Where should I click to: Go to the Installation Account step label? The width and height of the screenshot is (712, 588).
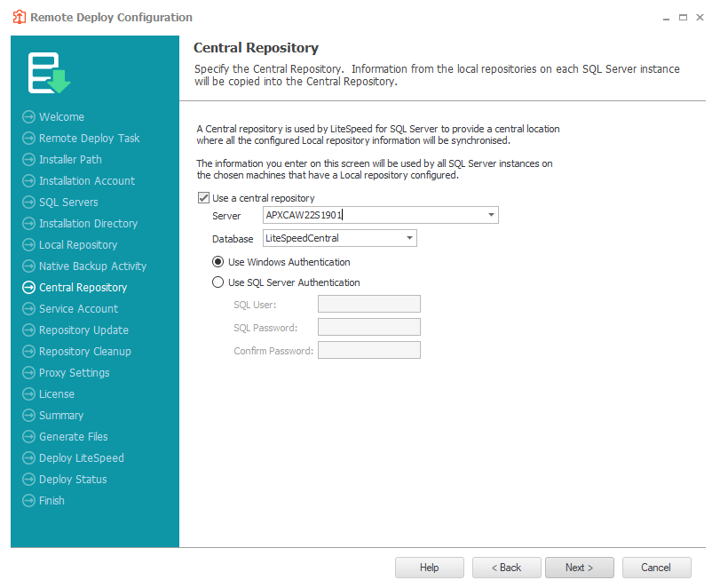(87, 181)
